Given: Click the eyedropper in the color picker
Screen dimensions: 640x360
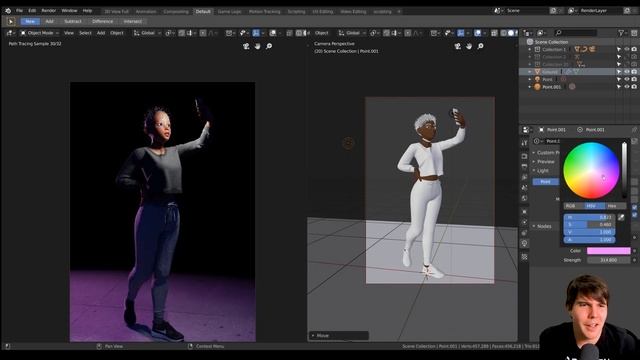Looking at the screenshot, I should [621, 218].
